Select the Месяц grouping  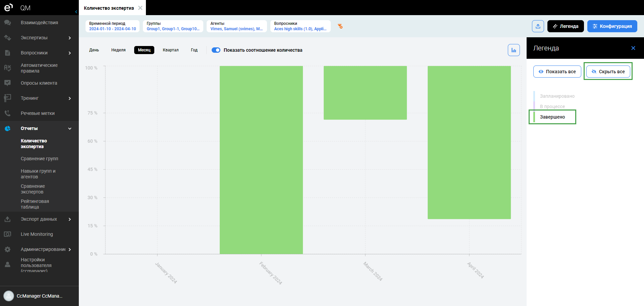click(x=144, y=50)
